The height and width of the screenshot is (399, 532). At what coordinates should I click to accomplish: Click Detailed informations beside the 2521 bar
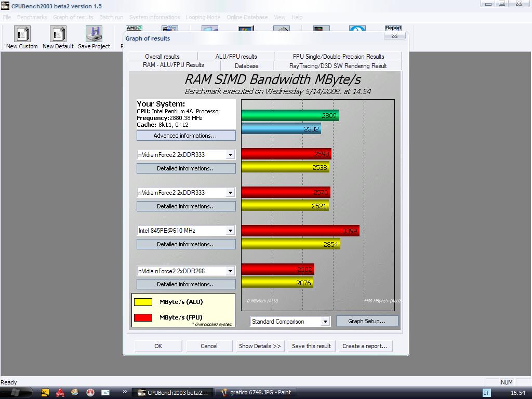pos(186,206)
